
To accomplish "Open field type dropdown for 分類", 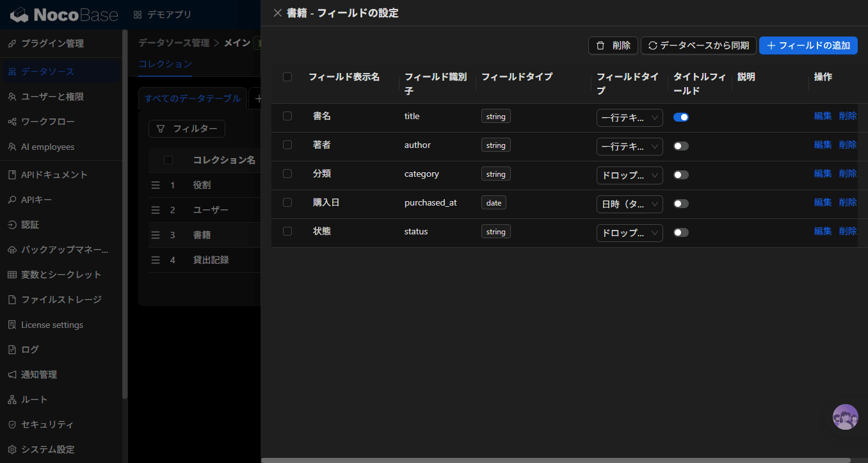I will pos(630,175).
